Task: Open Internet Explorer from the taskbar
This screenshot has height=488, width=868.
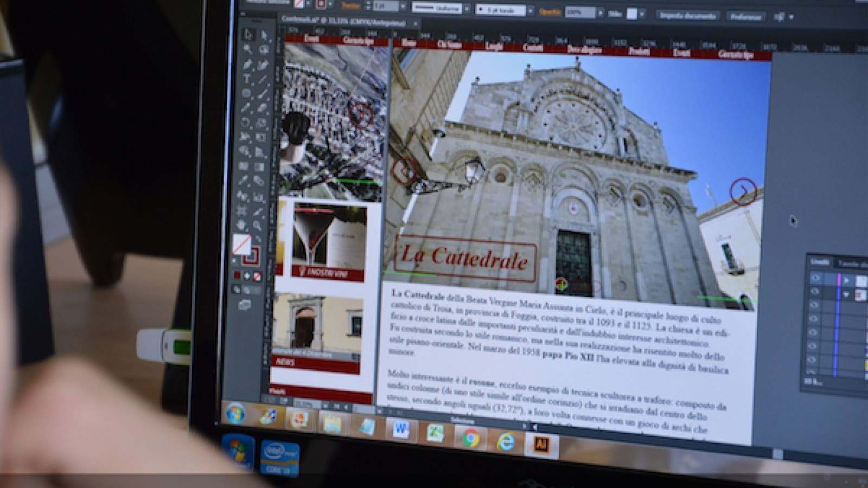Action: (x=505, y=441)
